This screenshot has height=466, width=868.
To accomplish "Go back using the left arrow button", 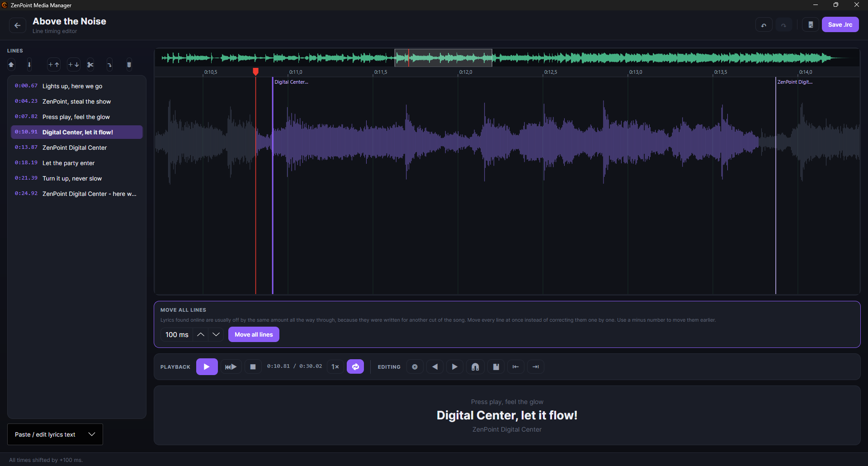I will coord(17,25).
